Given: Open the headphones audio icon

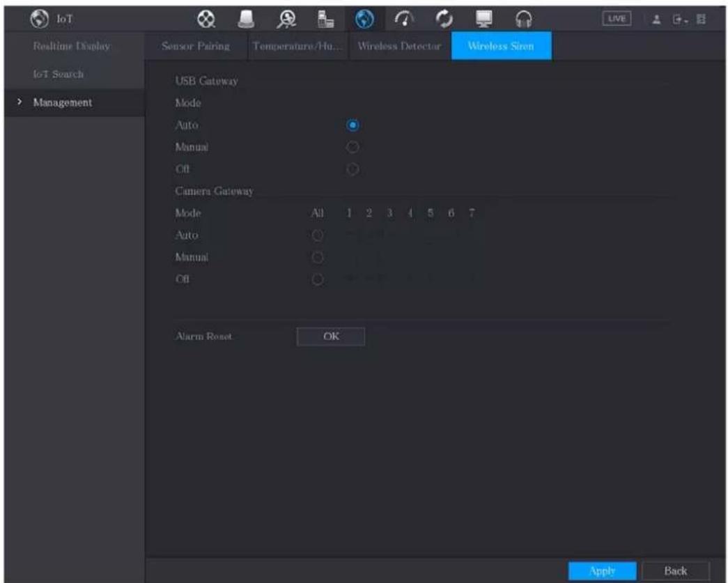Looking at the screenshot, I should click(524, 19).
